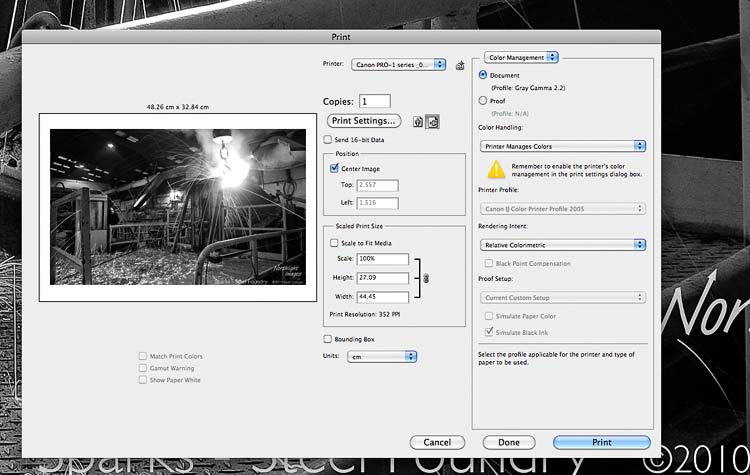Toggle Black Point Compensation checkbox
The image size is (750, 475).
point(488,263)
